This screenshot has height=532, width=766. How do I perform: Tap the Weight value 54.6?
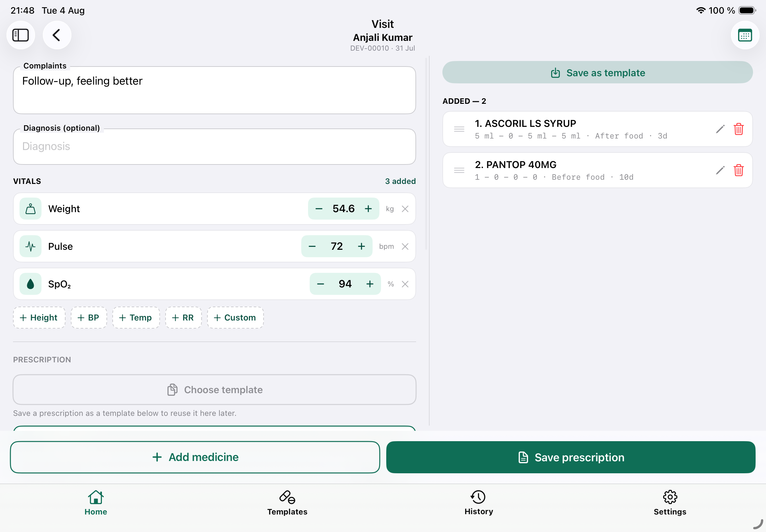point(343,209)
